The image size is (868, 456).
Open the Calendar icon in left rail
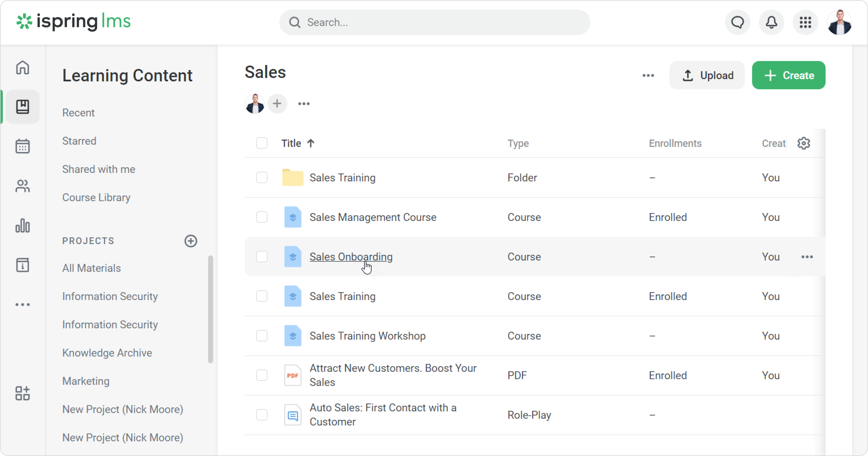pos(23,146)
